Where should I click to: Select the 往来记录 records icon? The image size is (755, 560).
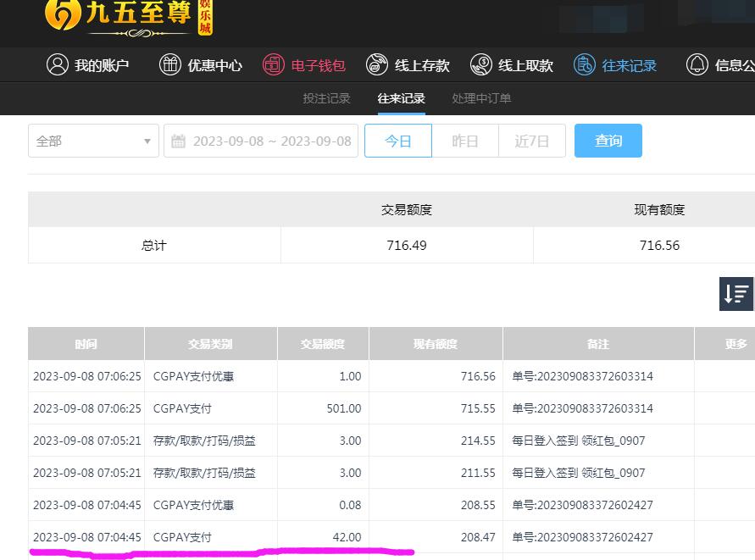584,65
